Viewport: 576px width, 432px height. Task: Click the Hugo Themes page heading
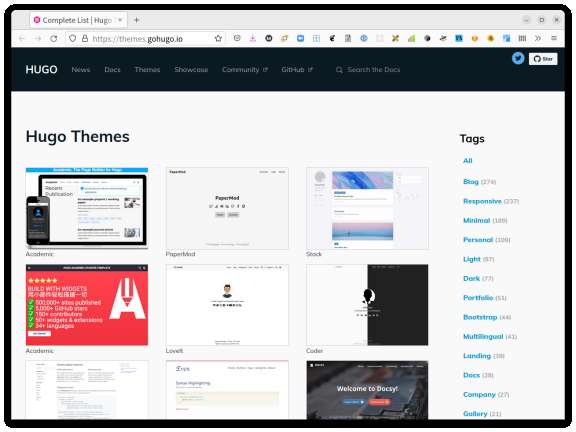[x=78, y=137]
